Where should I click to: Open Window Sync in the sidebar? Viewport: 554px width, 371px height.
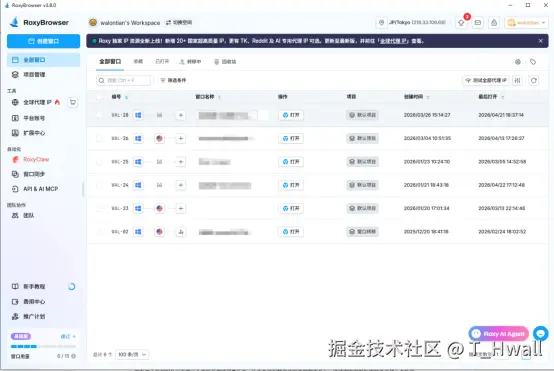[43, 174]
